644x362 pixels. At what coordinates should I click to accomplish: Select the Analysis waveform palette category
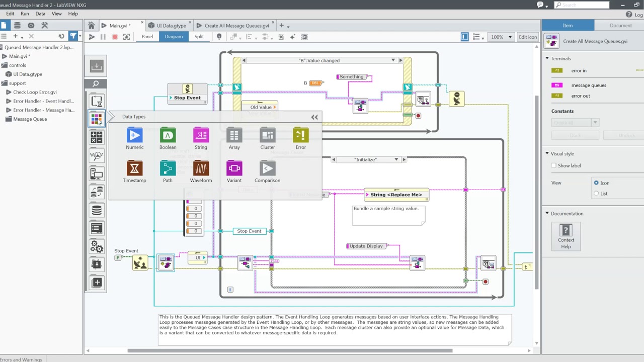coord(97,155)
